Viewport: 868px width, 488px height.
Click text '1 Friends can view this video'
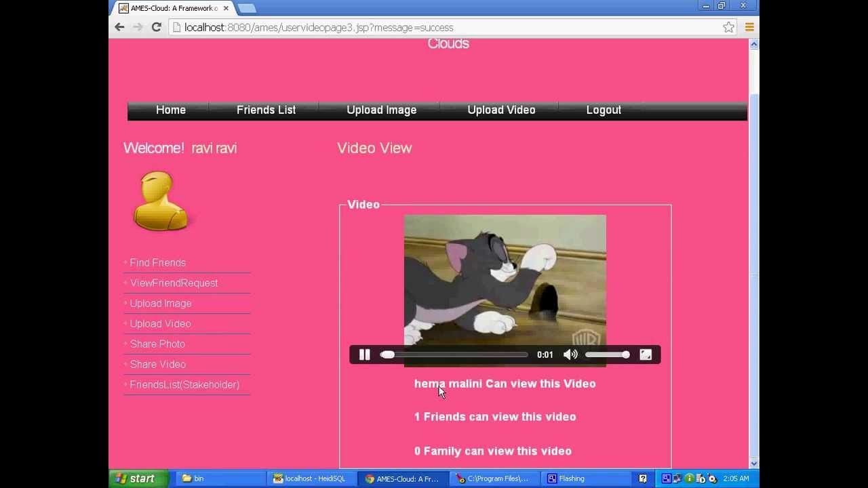coord(495,417)
